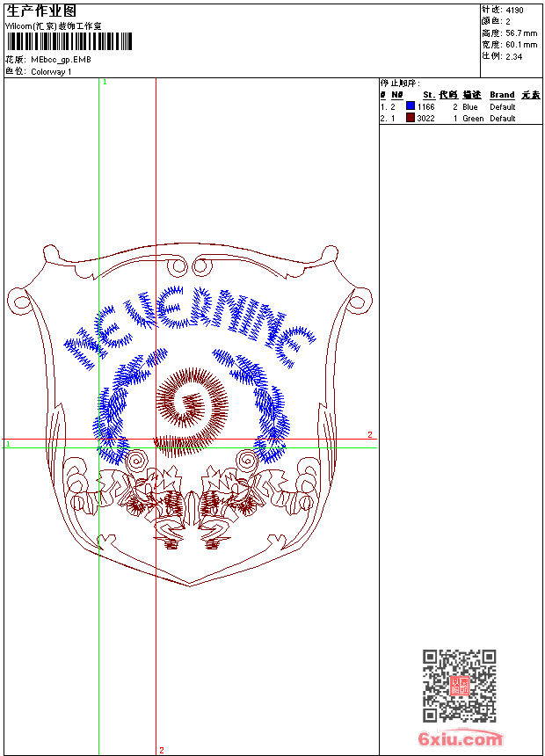Click the 'Blue' color description
Screen dimensions: 545x756
pyautogui.click(x=469, y=107)
